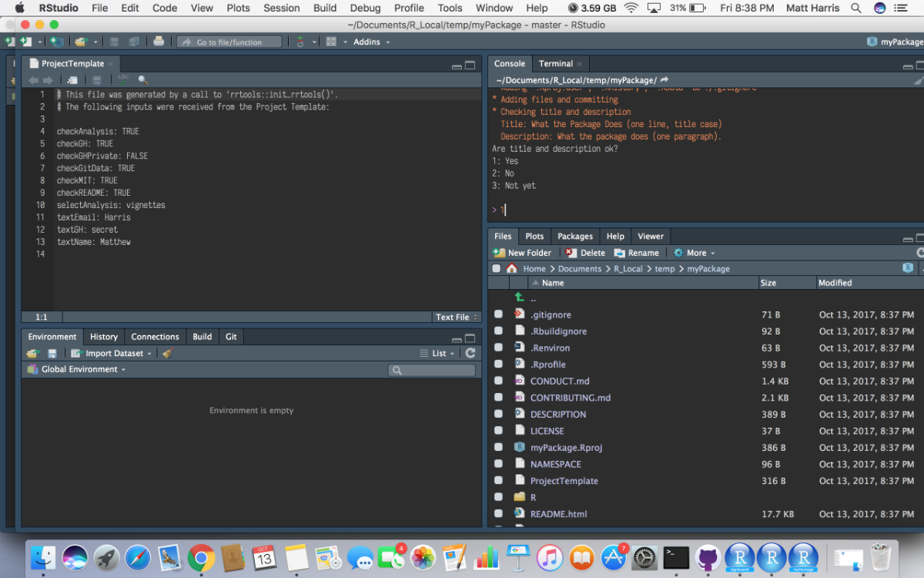Click the Create a project icon
Image resolution: width=924 pixels, height=578 pixels.
point(56,42)
